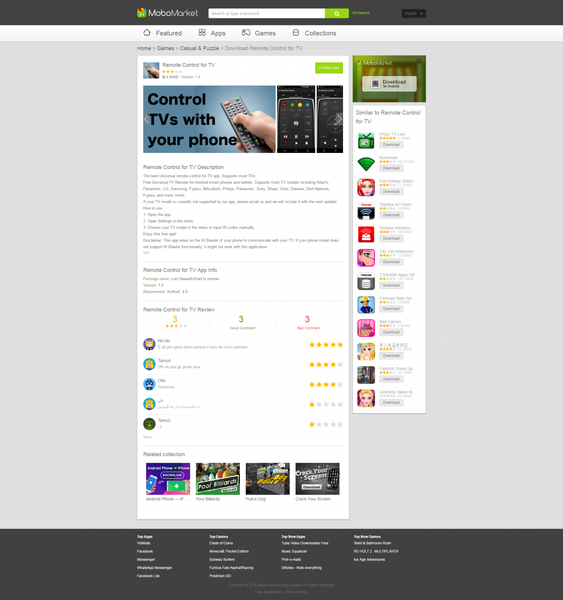The width and height of the screenshot is (563, 600).
Task: Click the green DOWNLOAD button
Action: [x=329, y=68]
